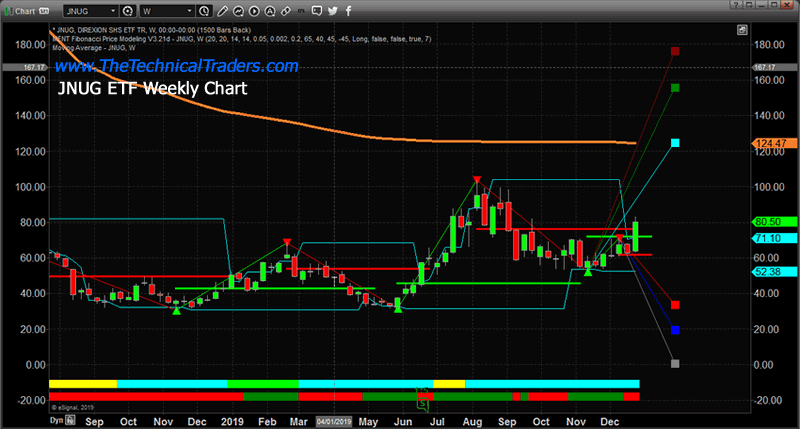Share chart via Facebook icon
The image size is (800, 429).
348,11
